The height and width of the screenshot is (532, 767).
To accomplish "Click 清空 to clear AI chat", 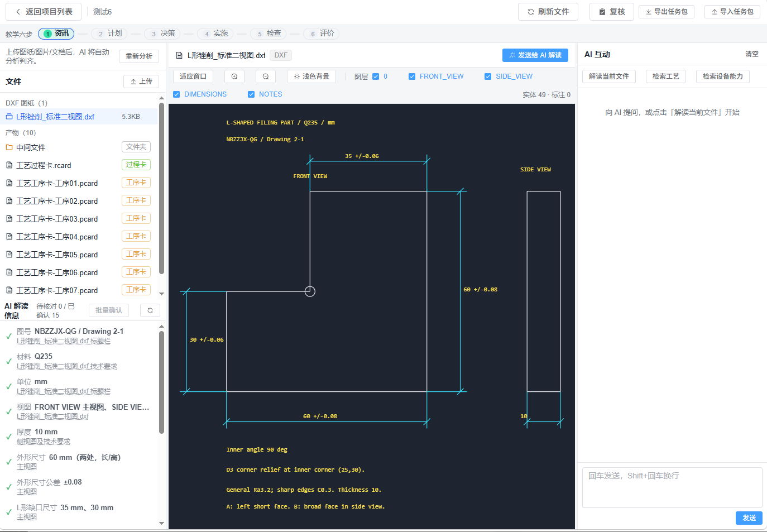I will 752,54.
